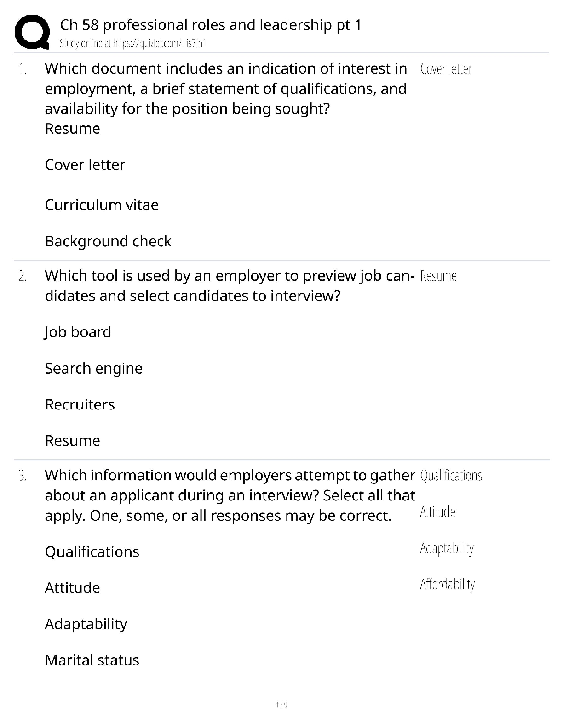Click question number 2 marker
This screenshot has height=728, width=563.
pos(23,276)
